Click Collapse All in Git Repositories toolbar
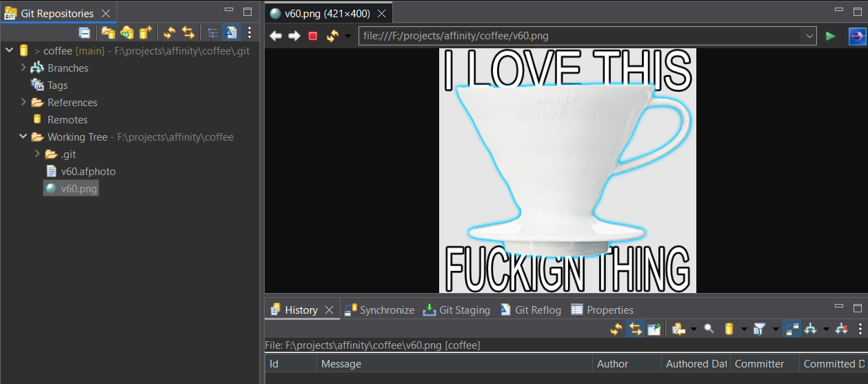This screenshot has width=868, height=384. [84, 32]
